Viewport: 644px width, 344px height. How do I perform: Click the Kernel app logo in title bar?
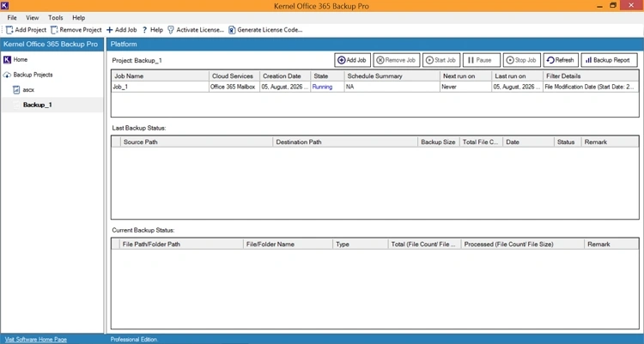coord(4,5)
